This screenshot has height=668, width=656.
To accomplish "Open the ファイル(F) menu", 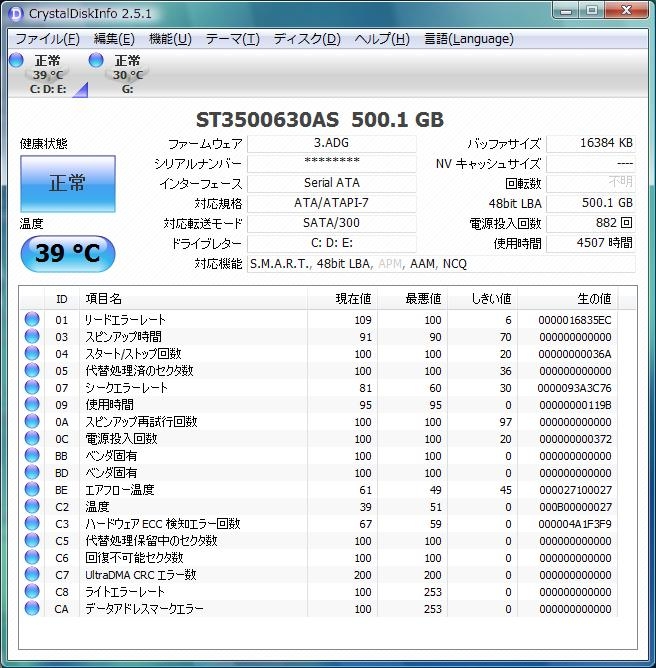I will 47,39.
